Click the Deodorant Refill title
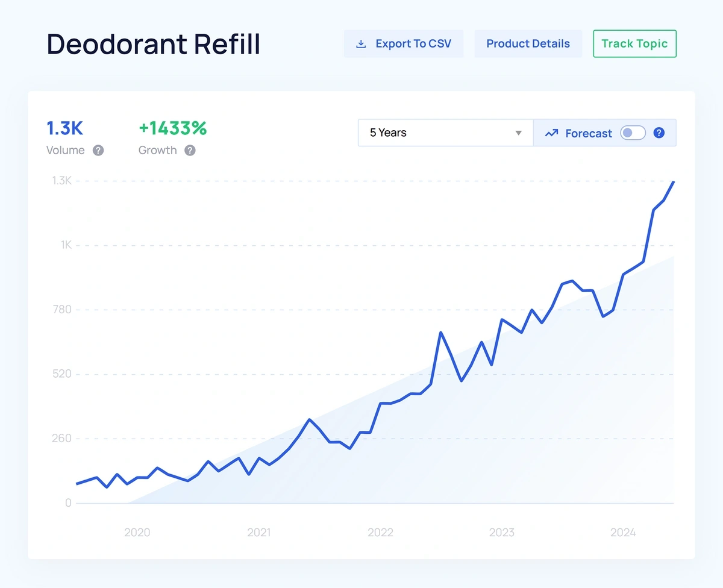Image resolution: width=723 pixels, height=588 pixels. coord(154,45)
